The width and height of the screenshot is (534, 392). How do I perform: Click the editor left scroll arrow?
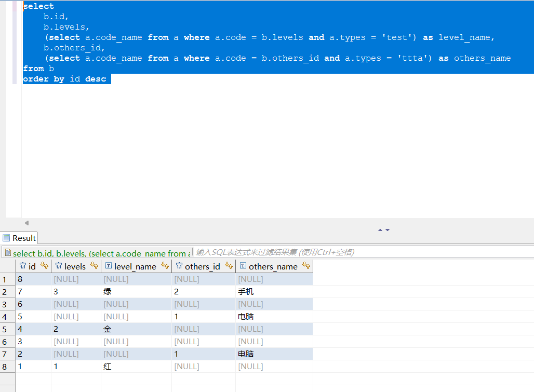(x=26, y=223)
